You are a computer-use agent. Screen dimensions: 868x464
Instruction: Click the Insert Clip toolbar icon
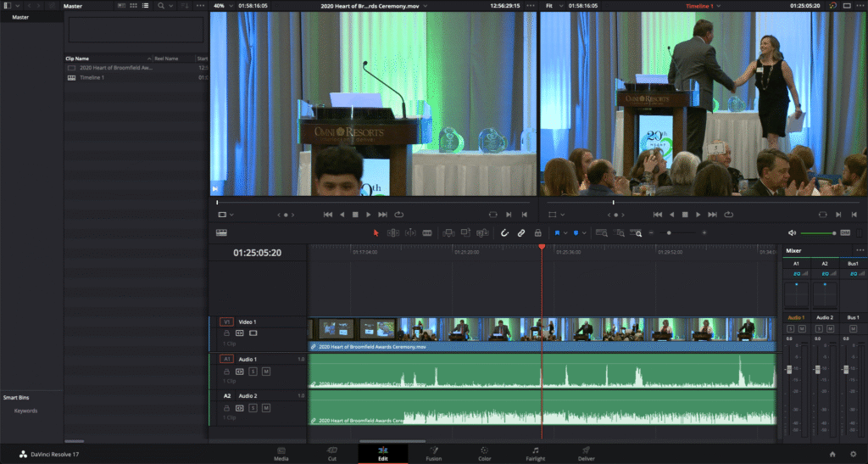coord(448,233)
